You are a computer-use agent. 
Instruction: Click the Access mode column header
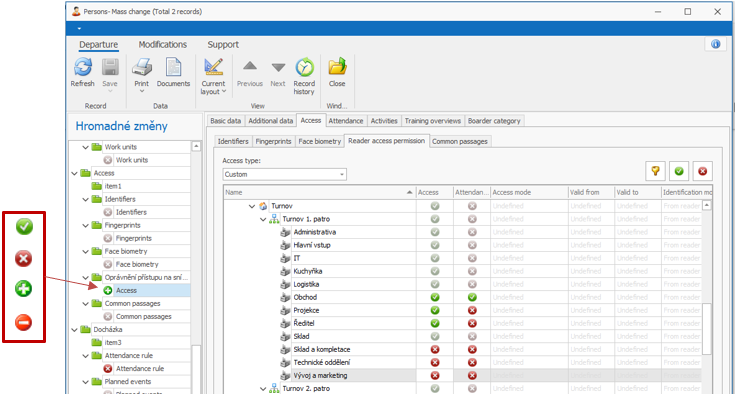click(529, 192)
